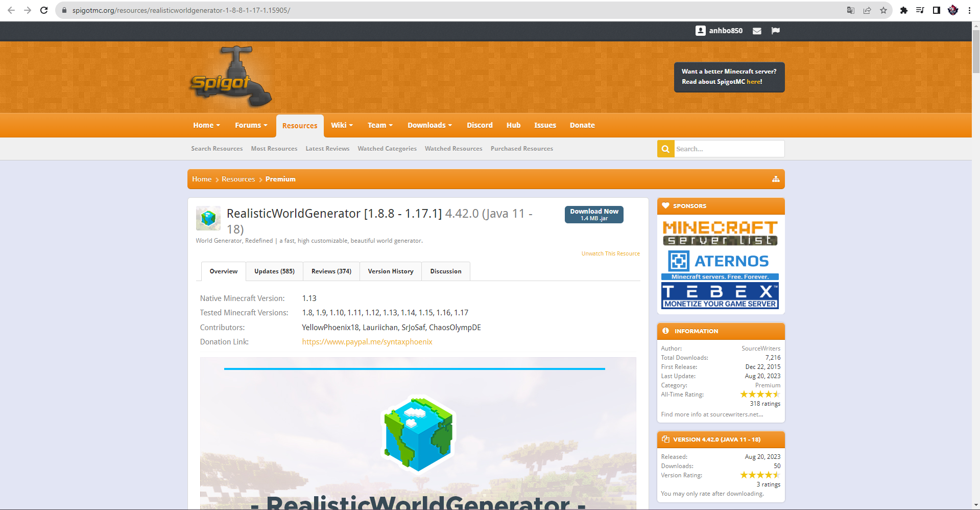Viewport: 980px width, 510px height.
Task: Share this page icon in address bar
Action: (x=867, y=10)
